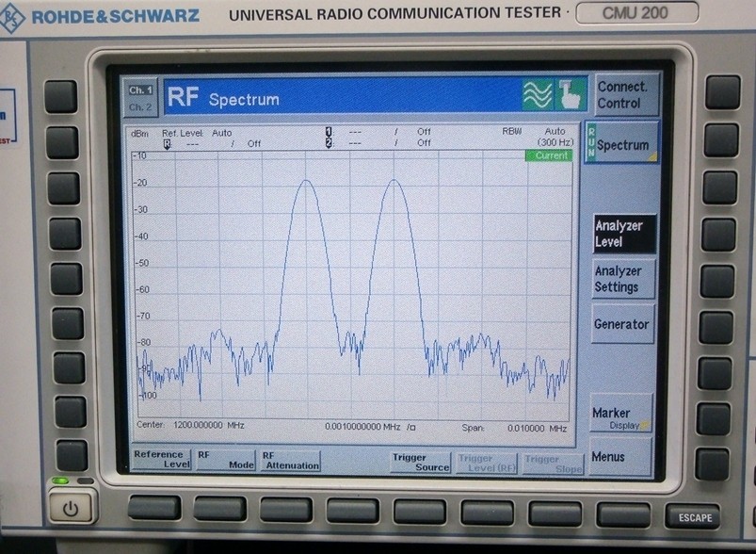Image resolution: width=756 pixels, height=554 pixels.
Task: Select the RF Attenuation hotkey
Action: click(x=291, y=461)
